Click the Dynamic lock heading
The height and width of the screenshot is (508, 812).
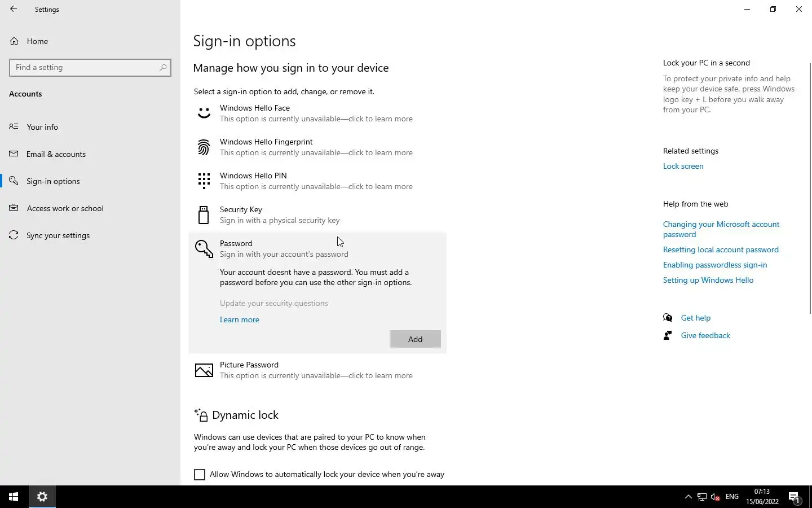pyautogui.click(x=245, y=415)
